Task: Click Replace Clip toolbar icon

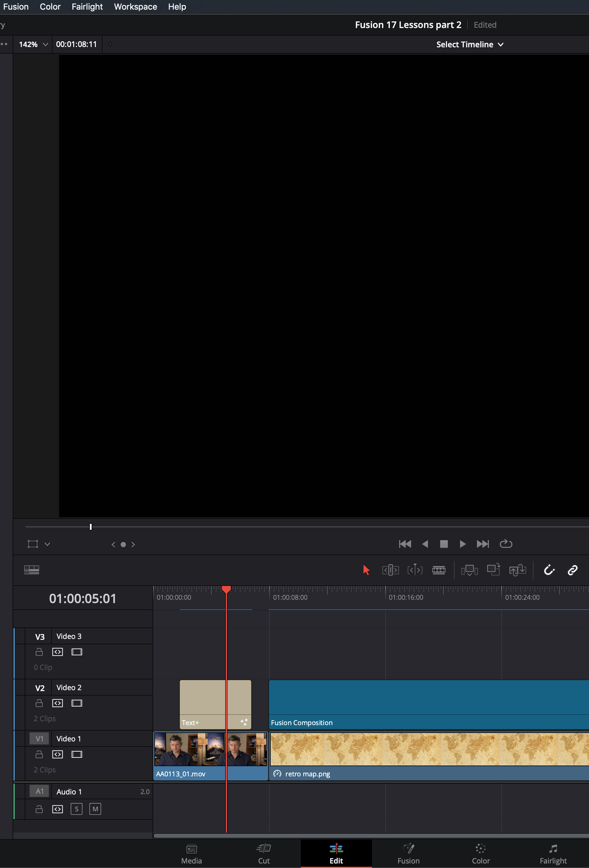Action: click(x=518, y=570)
